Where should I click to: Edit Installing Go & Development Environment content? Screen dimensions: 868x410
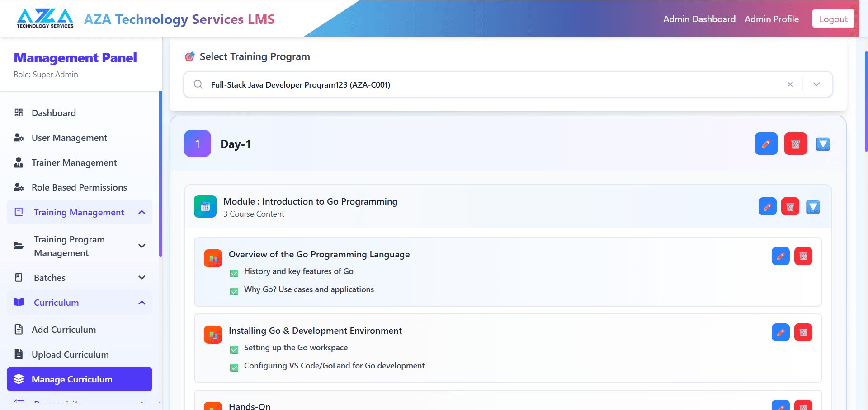tap(781, 332)
